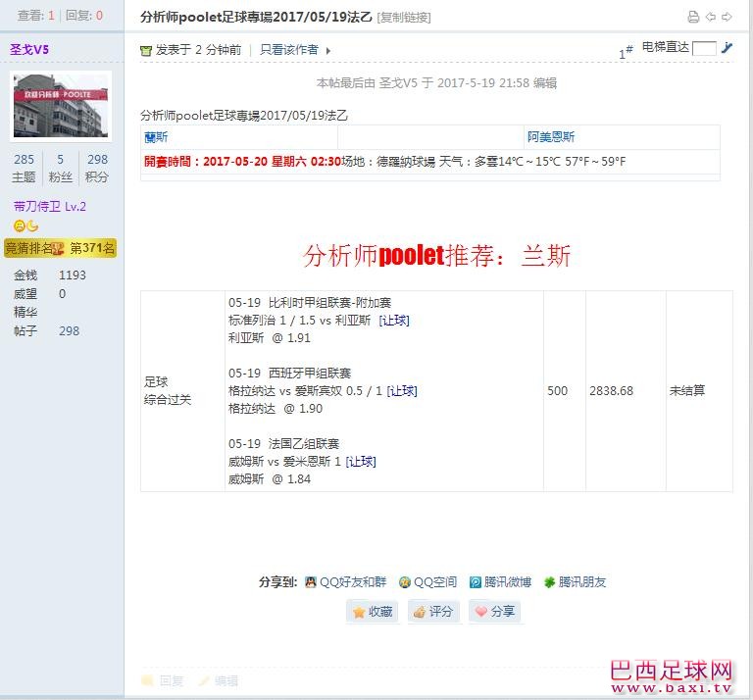Share post to 腾讯微博
Screen dimensions: 753x700
pyautogui.click(x=500, y=581)
